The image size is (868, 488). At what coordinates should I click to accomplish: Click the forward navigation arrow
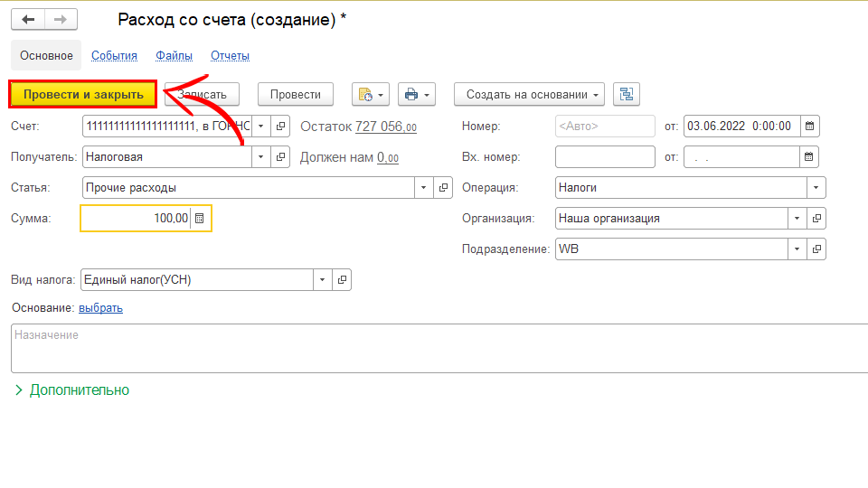60,19
